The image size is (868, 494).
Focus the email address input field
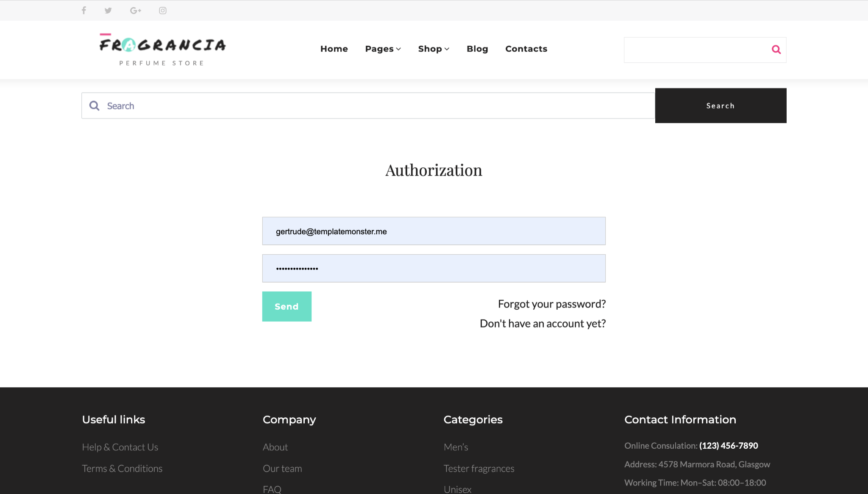[434, 231]
